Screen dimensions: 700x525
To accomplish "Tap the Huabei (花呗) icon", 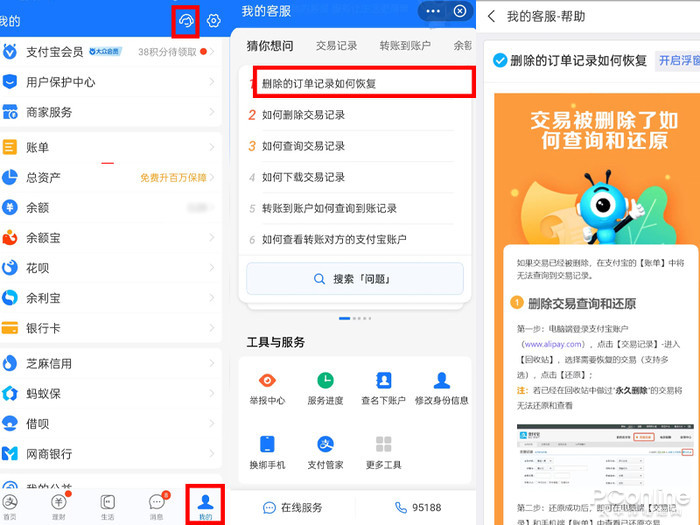I will click(x=10, y=268).
